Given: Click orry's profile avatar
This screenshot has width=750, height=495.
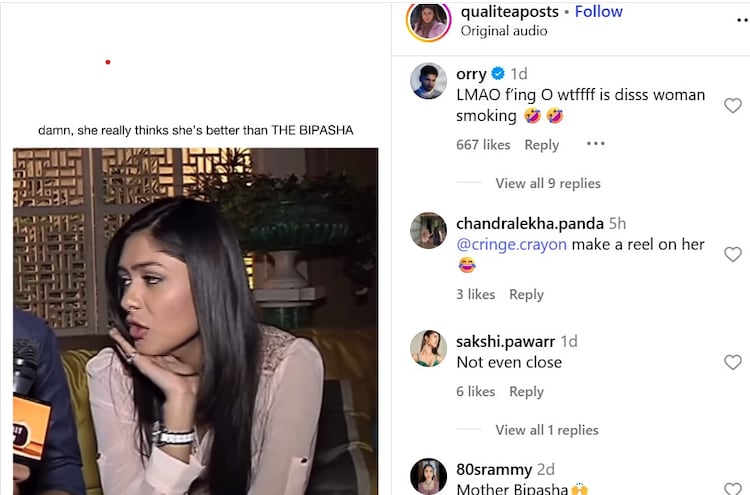Looking at the screenshot, I should 428,81.
